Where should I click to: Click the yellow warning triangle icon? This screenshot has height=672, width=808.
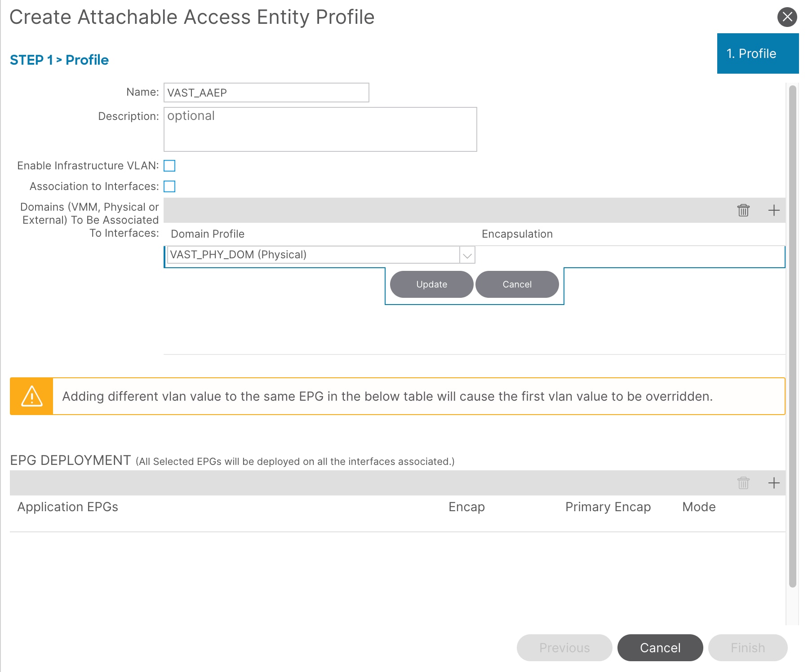click(x=32, y=396)
